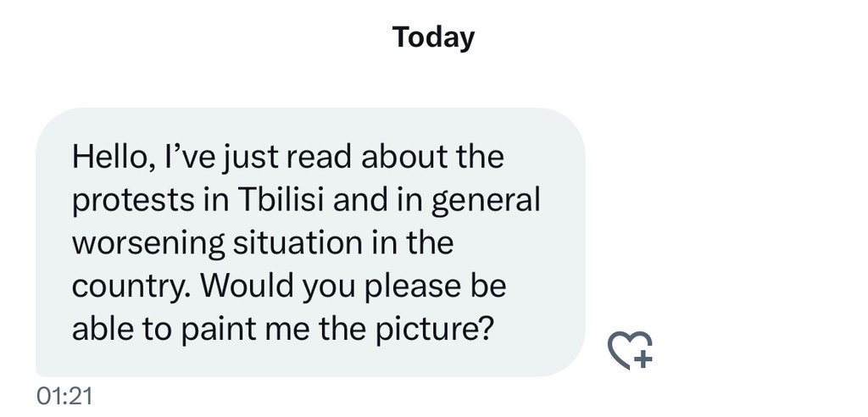
Task: Click the word "able" in the message
Action: (x=101, y=329)
